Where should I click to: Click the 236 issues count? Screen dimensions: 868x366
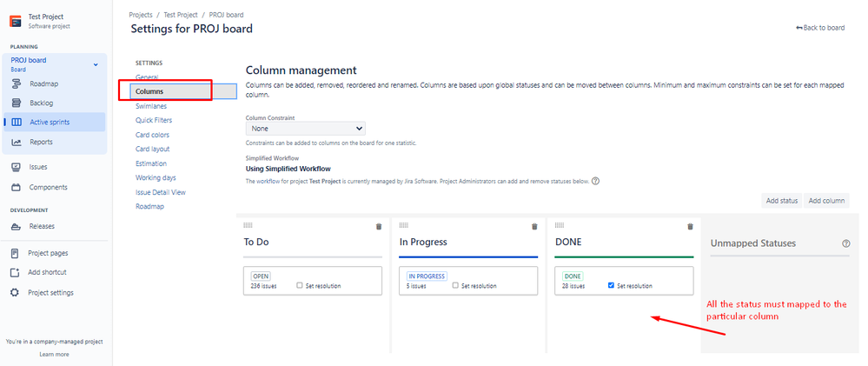click(263, 286)
